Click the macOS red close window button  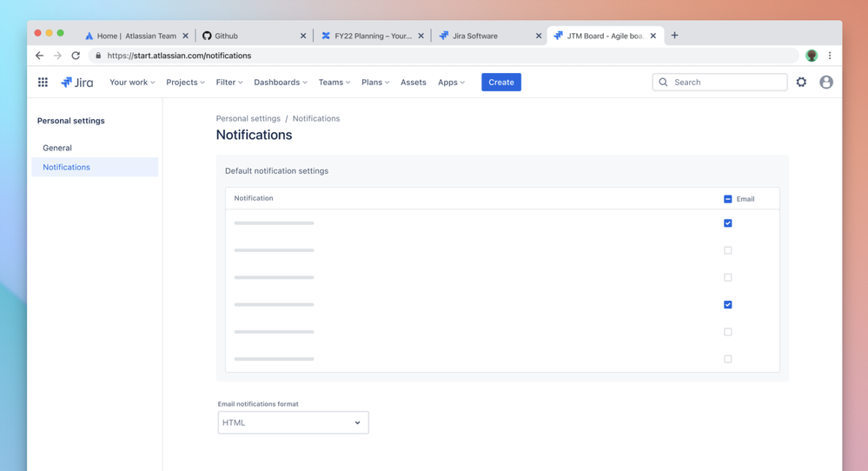coord(37,33)
